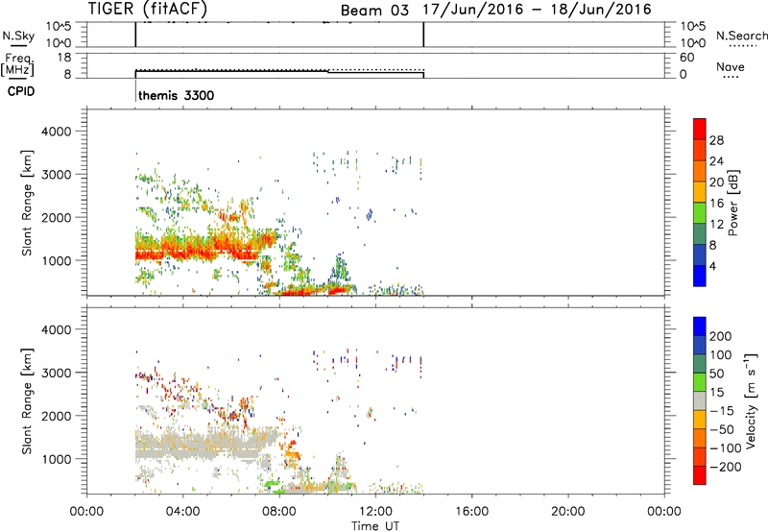Click the '20:00' time axis tick label
Screen dimensions: 768x532
[568, 512]
